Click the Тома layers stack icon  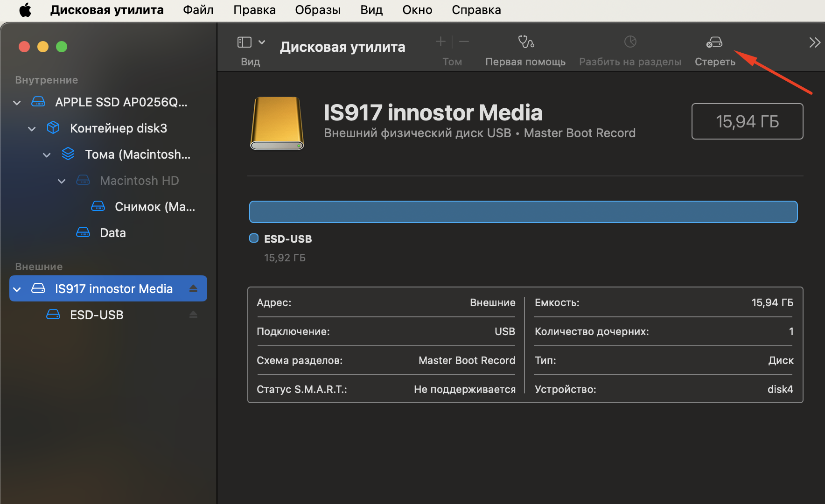click(68, 154)
